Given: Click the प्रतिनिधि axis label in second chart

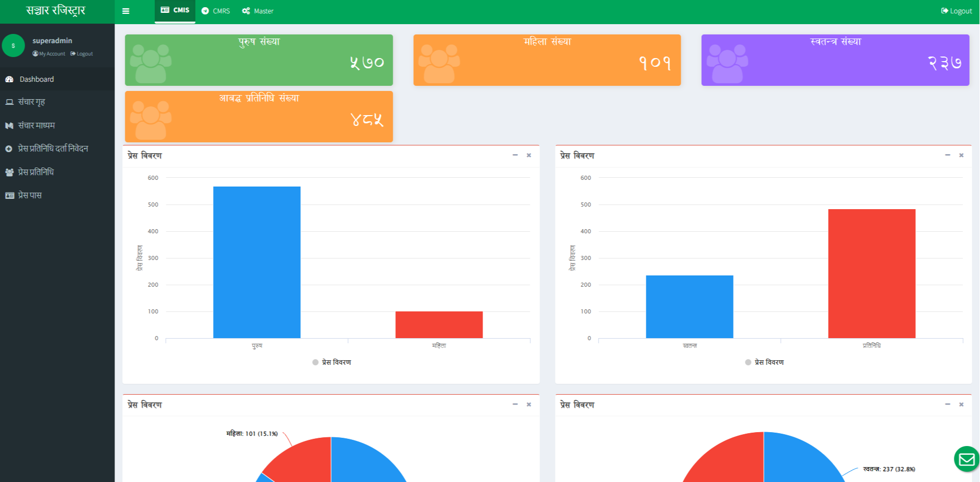Looking at the screenshot, I should pyautogui.click(x=872, y=346).
